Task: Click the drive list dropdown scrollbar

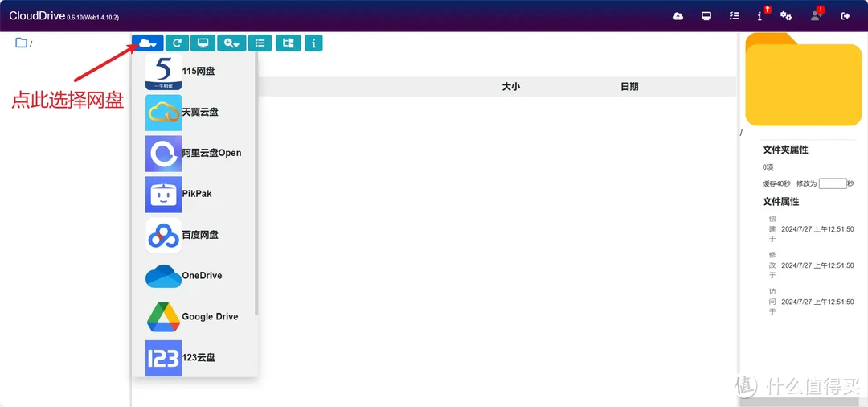Action: 256,184
